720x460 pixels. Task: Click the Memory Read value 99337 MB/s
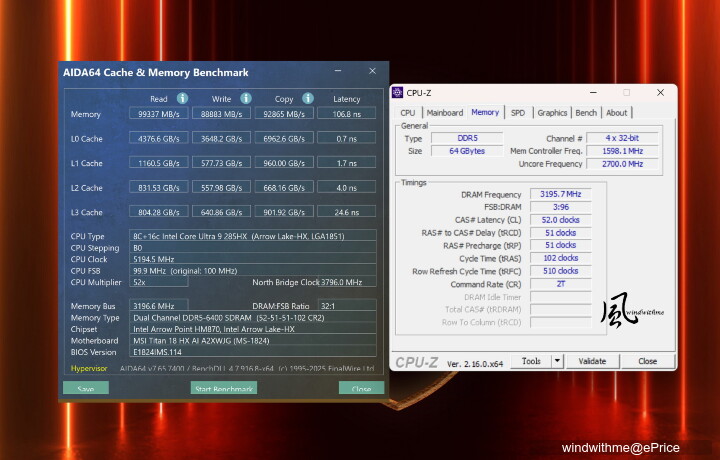tap(159, 114)
